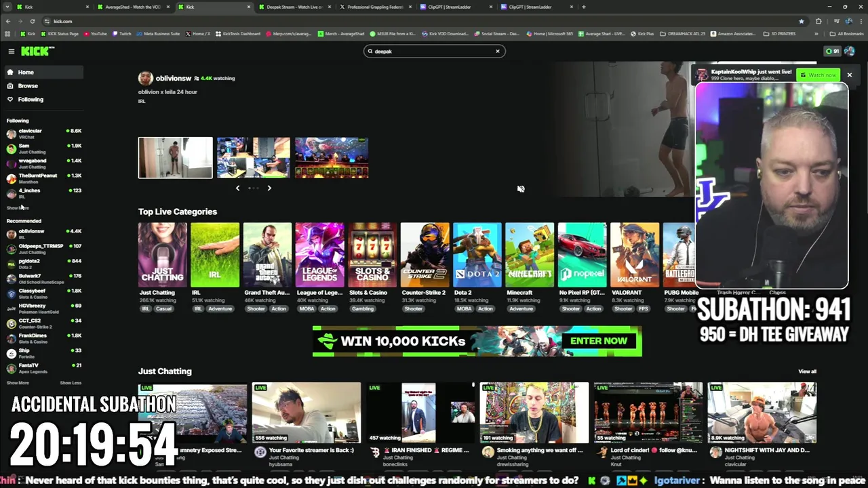This screenshot has width=868, height=488.
Task: Bookmark this page with star icon
Action: click(x=802, y=21)
